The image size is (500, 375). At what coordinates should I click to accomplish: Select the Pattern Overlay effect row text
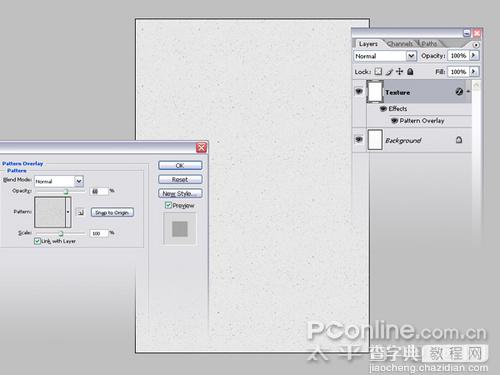pyautogui.click(x=422, y=121)
